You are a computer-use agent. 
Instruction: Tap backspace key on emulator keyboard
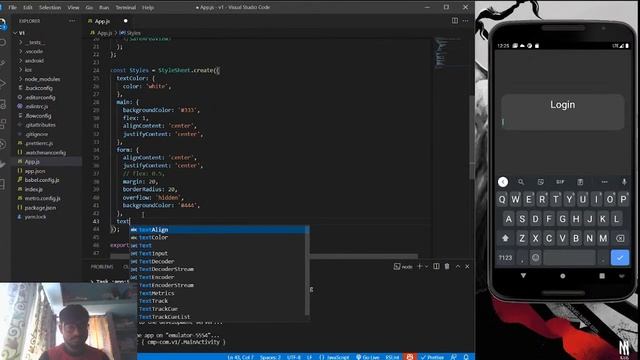coord(620,238)
